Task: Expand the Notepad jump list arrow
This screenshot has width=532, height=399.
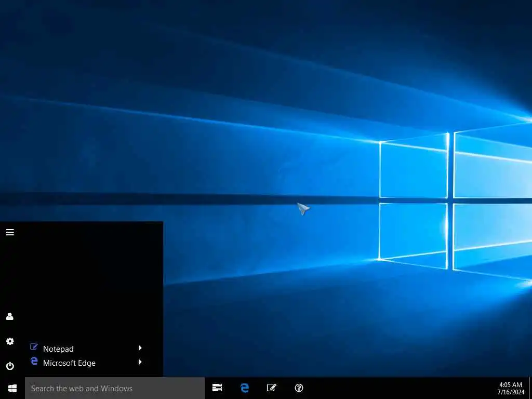Action: pos(140,348)
